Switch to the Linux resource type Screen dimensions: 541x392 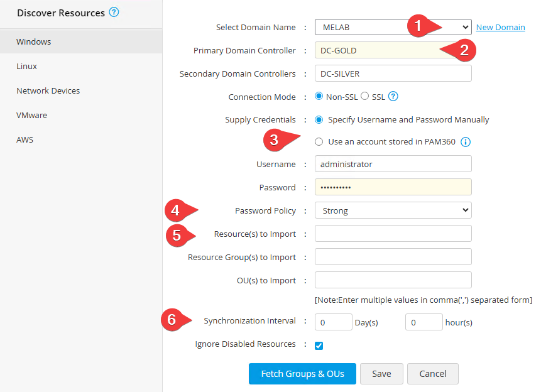[27, 66]
